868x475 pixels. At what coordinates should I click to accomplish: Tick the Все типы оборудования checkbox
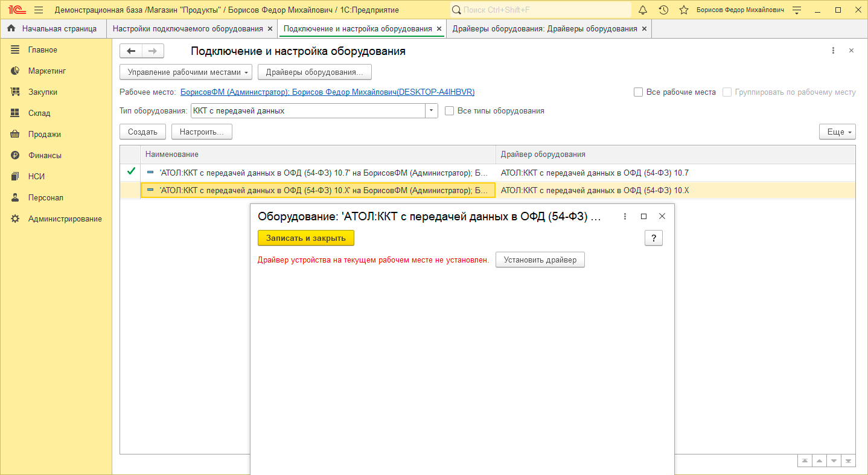449,111
